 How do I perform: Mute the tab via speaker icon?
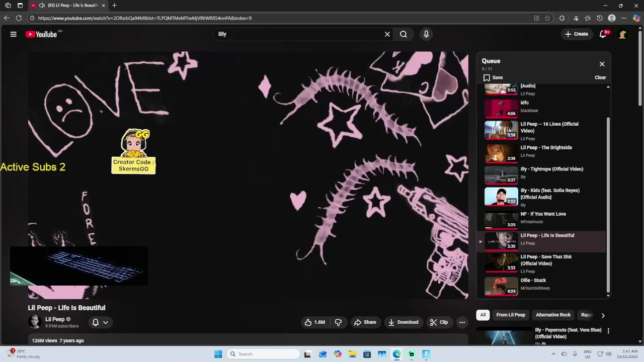tap(42, 6)
